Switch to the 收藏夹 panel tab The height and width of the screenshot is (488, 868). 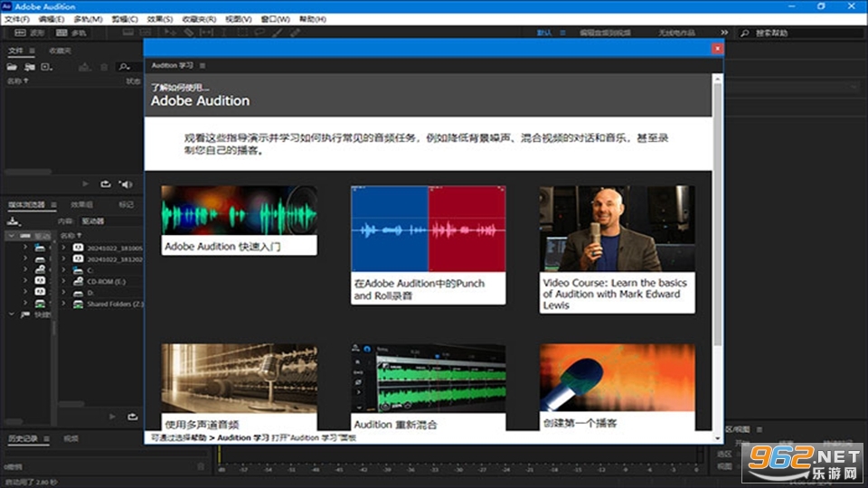60,51
